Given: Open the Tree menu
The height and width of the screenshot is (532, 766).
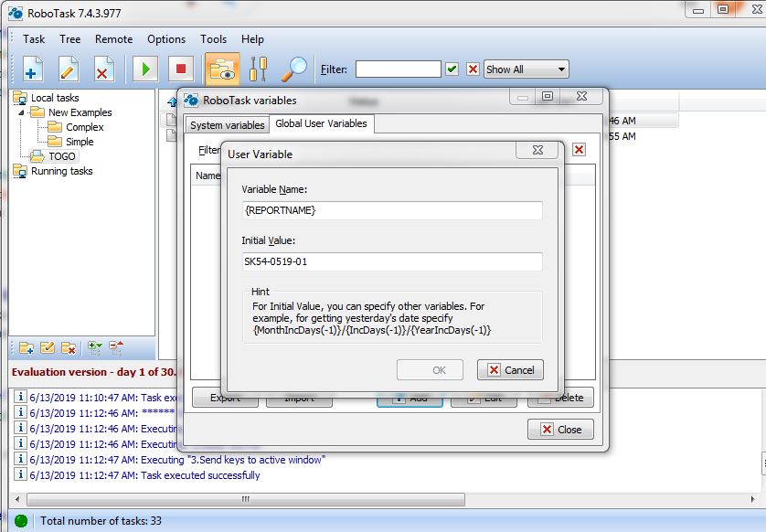Looking at the screenshot, I should (69, 39).
